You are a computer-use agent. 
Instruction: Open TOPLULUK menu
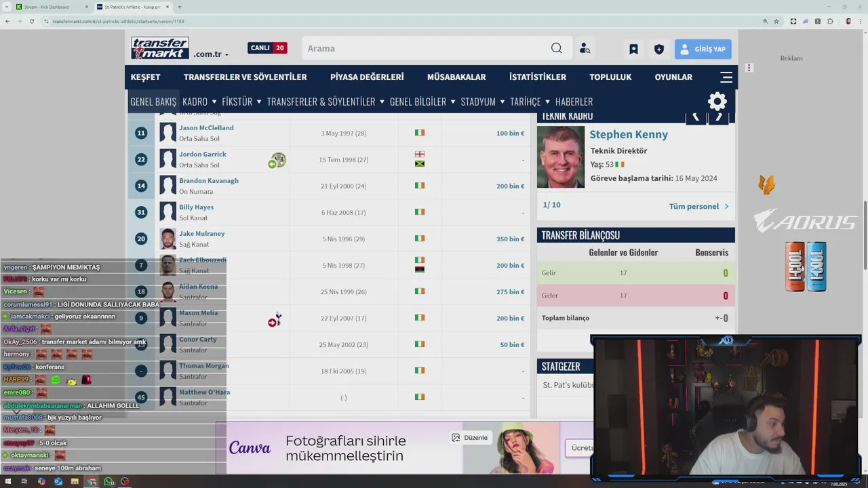click(x=610, y=77)
